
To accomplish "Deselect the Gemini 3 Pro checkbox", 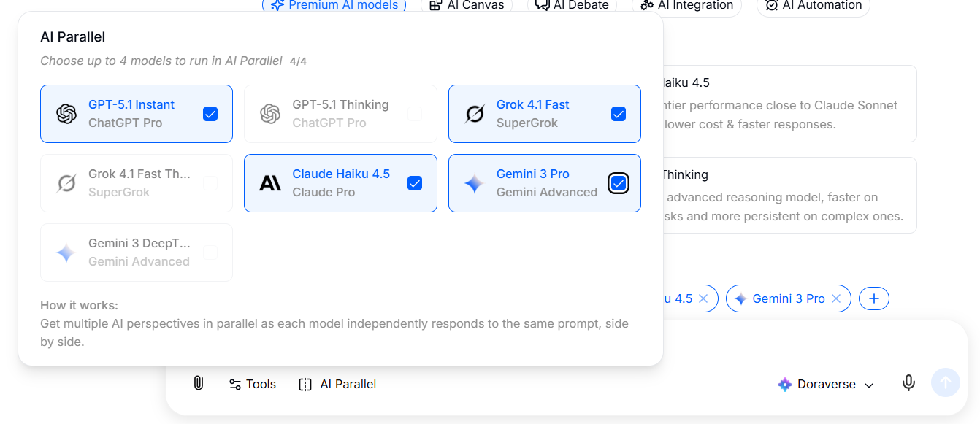I will (619, 183).
